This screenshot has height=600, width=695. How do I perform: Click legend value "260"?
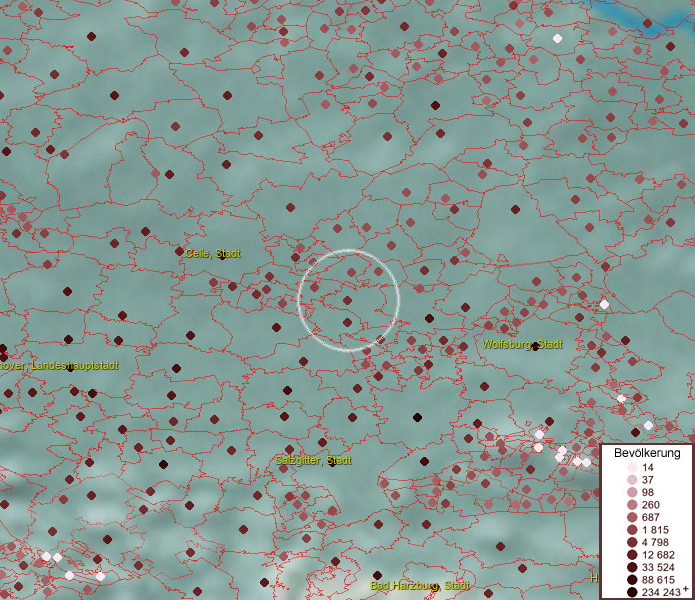tap(651, 505)
